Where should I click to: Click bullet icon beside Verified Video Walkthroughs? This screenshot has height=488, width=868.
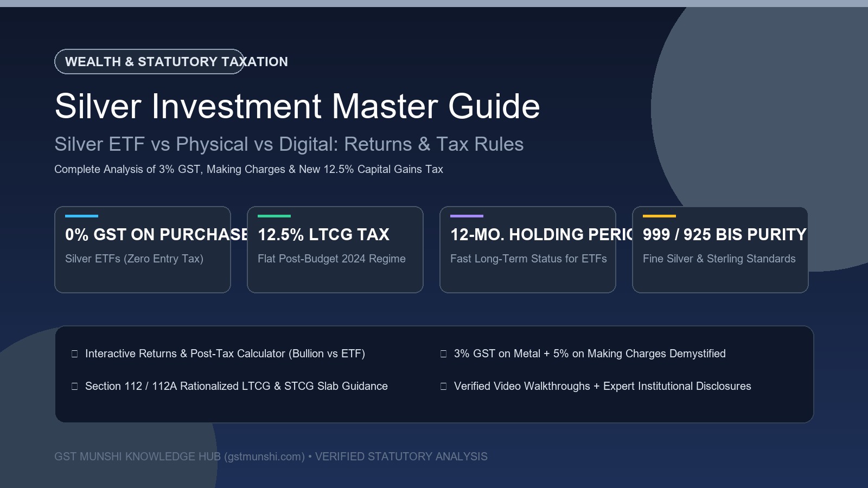click(443, 387)
